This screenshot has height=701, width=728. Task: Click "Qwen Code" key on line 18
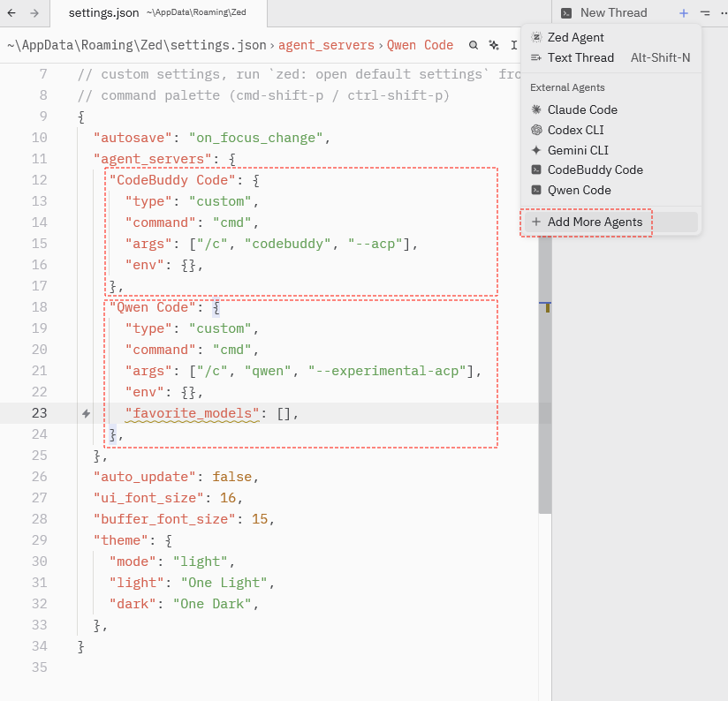point(152,307)
